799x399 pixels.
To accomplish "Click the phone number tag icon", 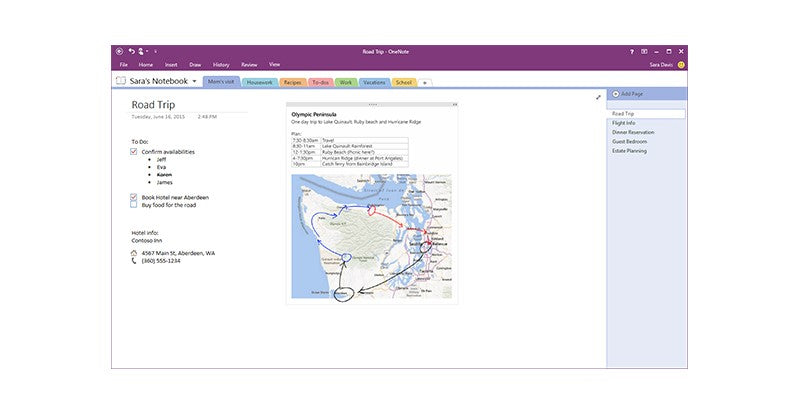I will tap(134, 261).
